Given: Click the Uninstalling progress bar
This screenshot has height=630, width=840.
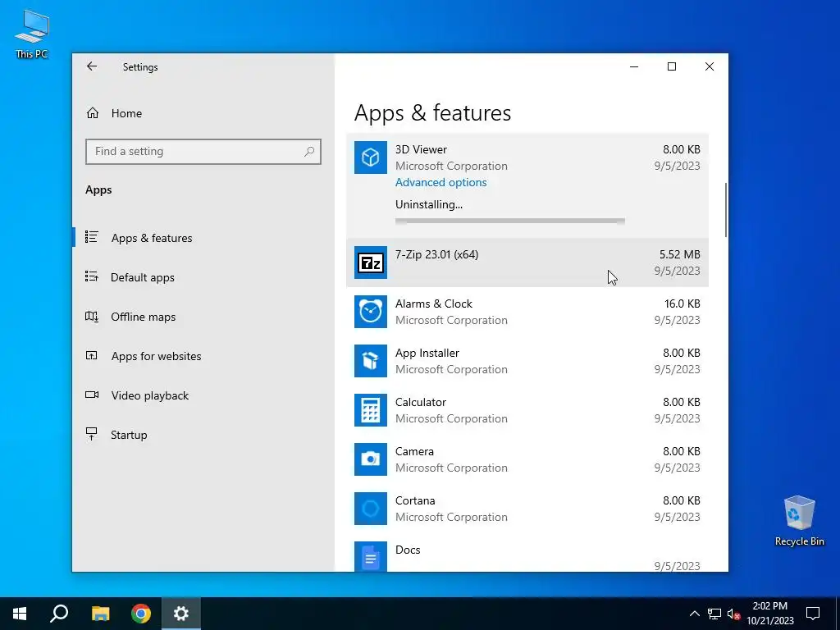Looking at the screenshot, I should 510,221.
